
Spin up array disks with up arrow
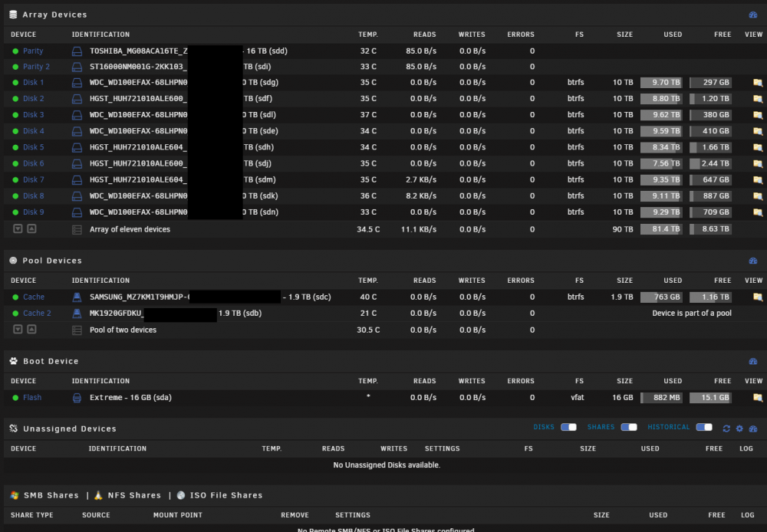(31, 229)
